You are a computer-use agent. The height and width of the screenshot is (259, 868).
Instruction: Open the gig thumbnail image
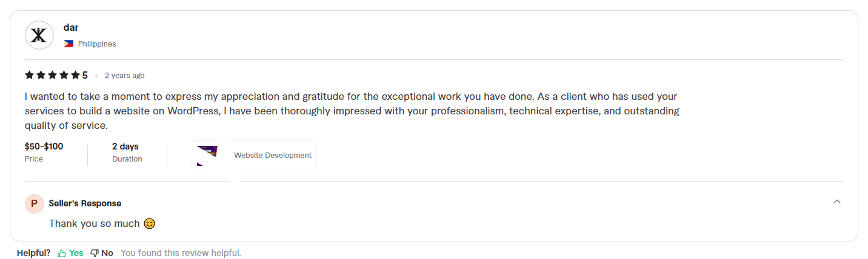[207, 156]
